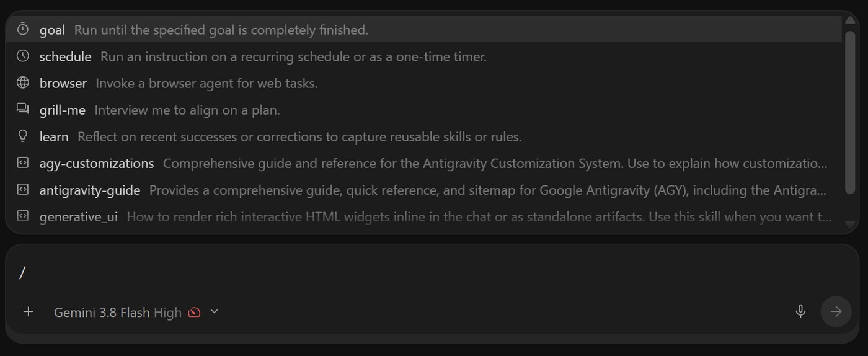Pick the learn command description text

click(x=299, y=137)
